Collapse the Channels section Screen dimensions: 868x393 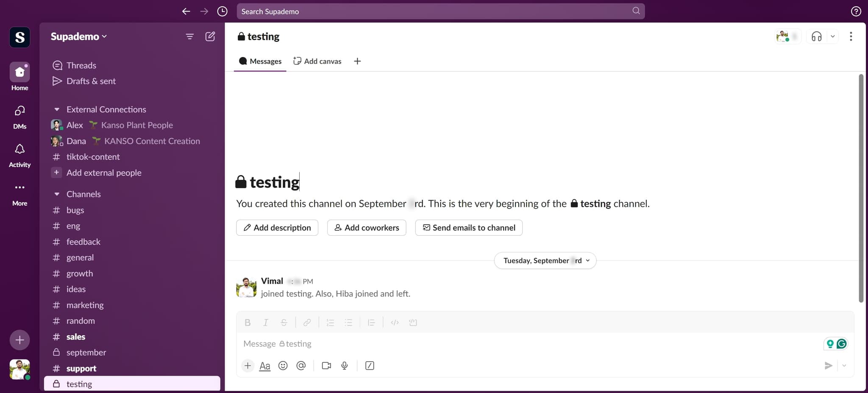click(57, 194)
